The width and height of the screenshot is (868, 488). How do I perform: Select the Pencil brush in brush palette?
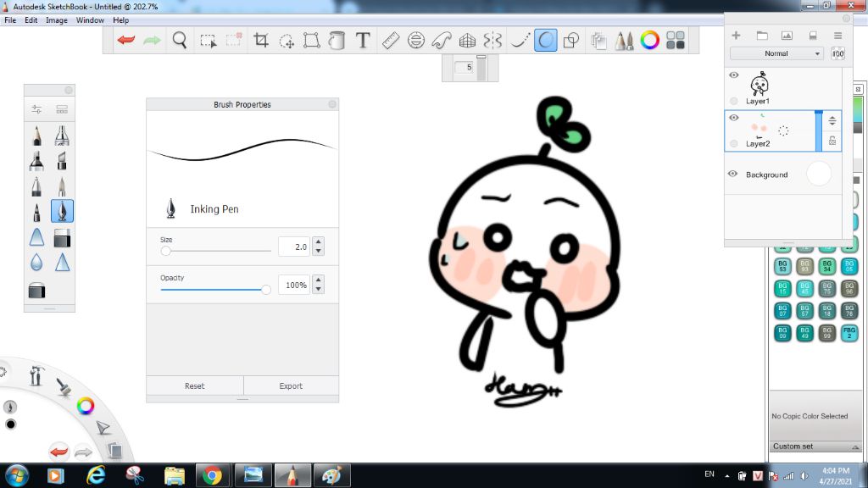click(36, 135)
